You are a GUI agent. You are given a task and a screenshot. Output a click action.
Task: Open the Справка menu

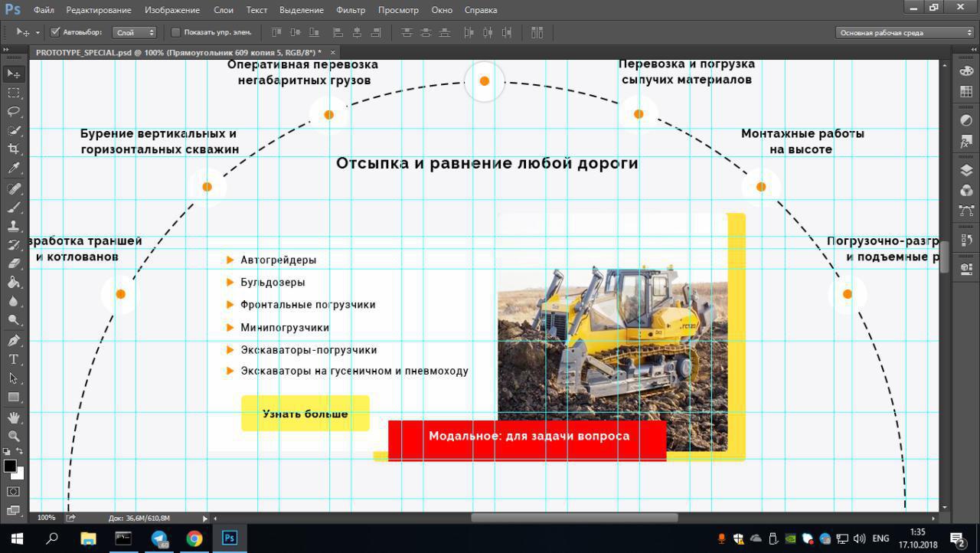pos(481,10)
